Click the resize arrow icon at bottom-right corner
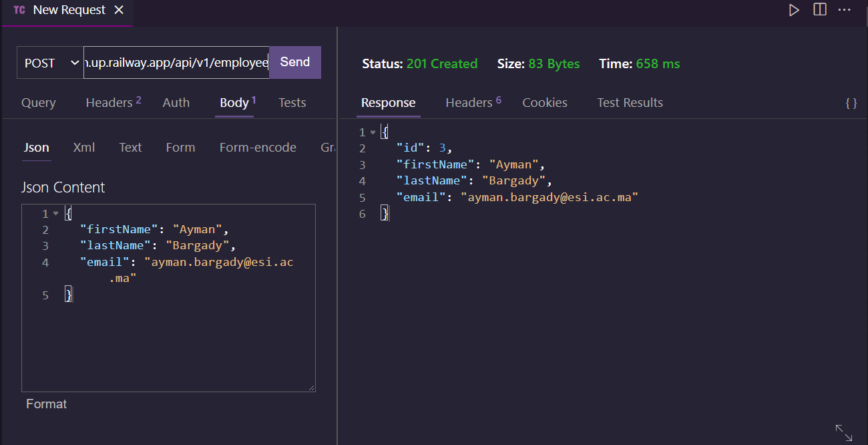This screenshot has width=868, height=445. [x=843, y=432]
